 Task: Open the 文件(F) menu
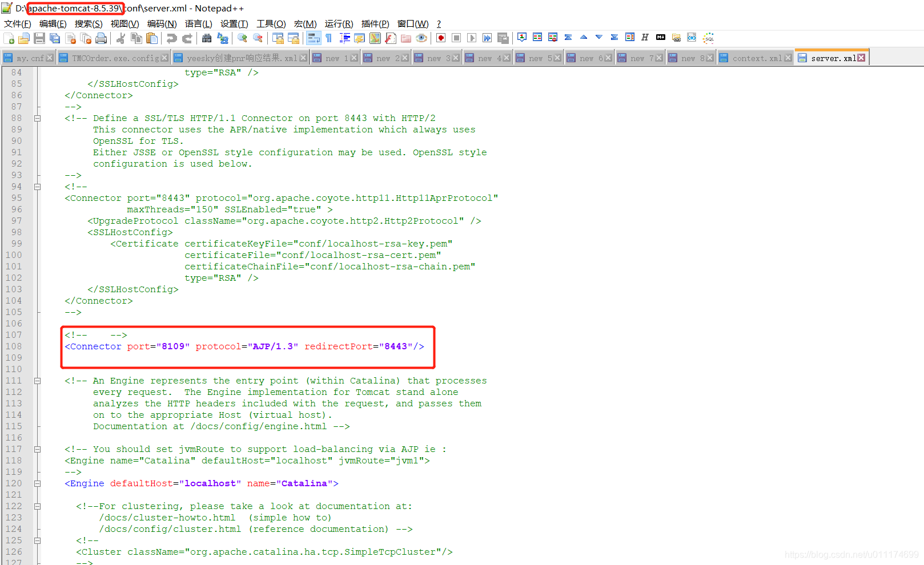point(18,23)
